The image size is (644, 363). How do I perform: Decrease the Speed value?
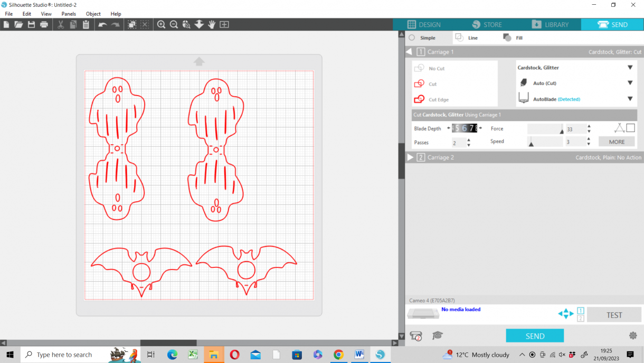[x=589, y=144]
